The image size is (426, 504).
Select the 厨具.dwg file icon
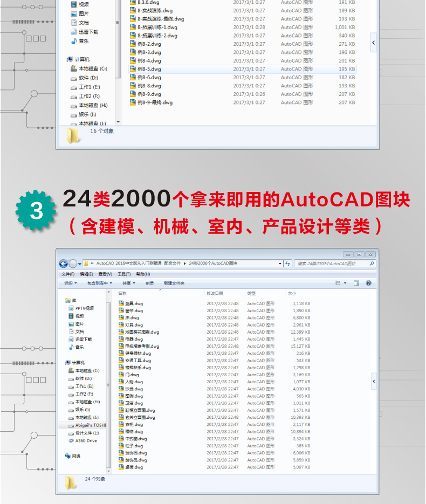[x=121, y=303]
